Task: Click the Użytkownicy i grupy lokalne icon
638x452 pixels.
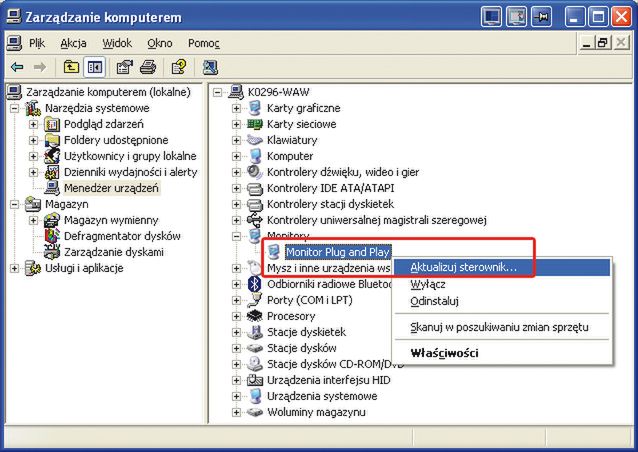Action: tap(52, 156)
